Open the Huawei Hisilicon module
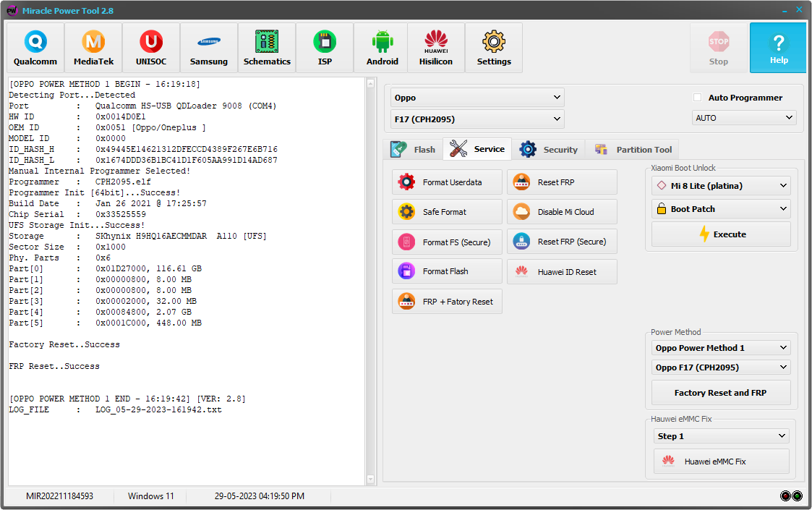The width and height of the screenshot is (812, 510). pyautogui.click(x=436, y=48)
